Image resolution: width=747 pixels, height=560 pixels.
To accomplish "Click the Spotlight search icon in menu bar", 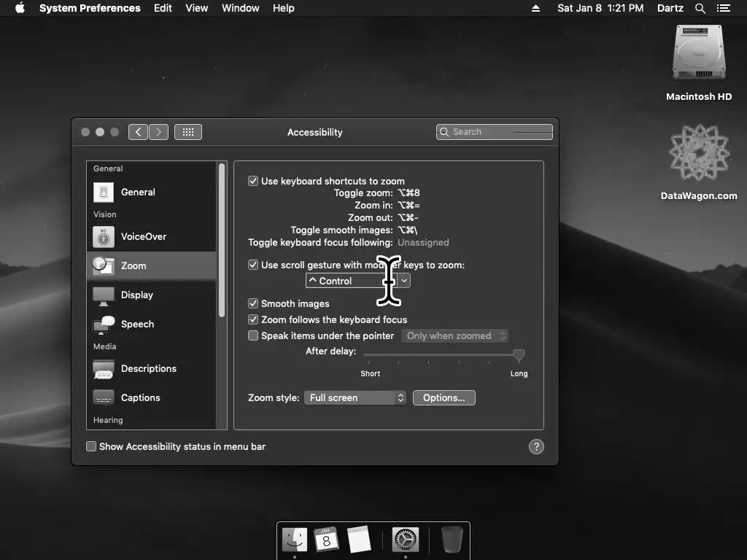I will pyautogui.click(x=700, y=8).
